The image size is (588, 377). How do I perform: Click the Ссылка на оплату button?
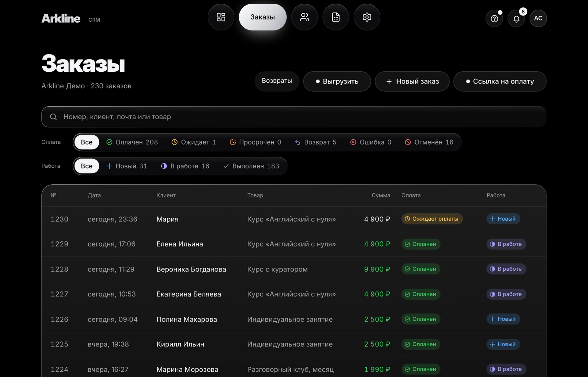click(500, 81)
